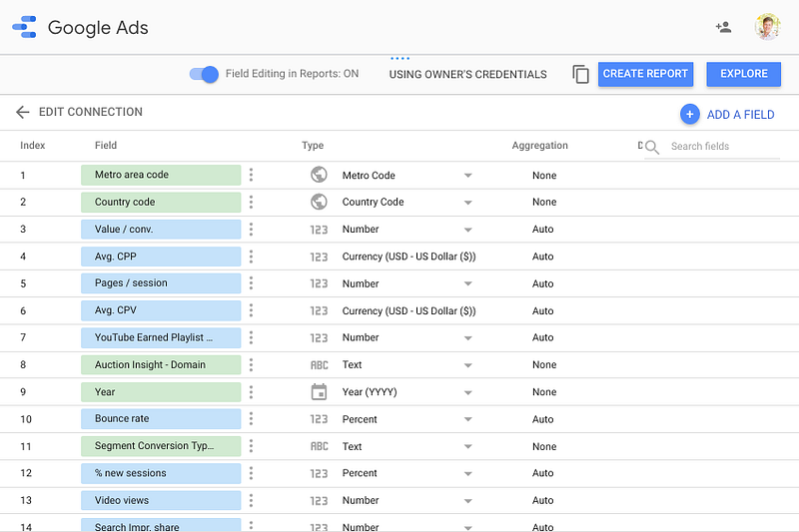Sort by the Type column header
The height and width of the screenshot is (532, 799).
click(x=313, y=146)
